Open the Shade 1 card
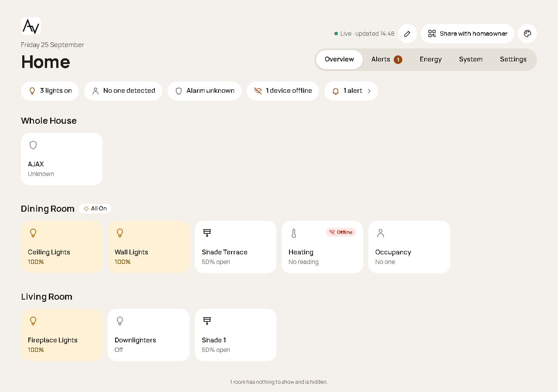Viewport: 558px width, 392px height. [235, 335]
